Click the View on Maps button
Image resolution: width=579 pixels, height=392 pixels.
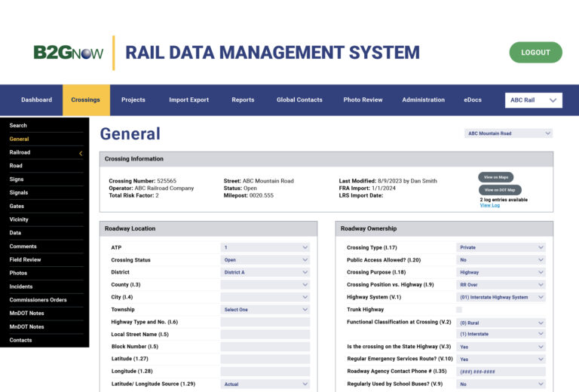pyautogui.click(x=496, y=177)
